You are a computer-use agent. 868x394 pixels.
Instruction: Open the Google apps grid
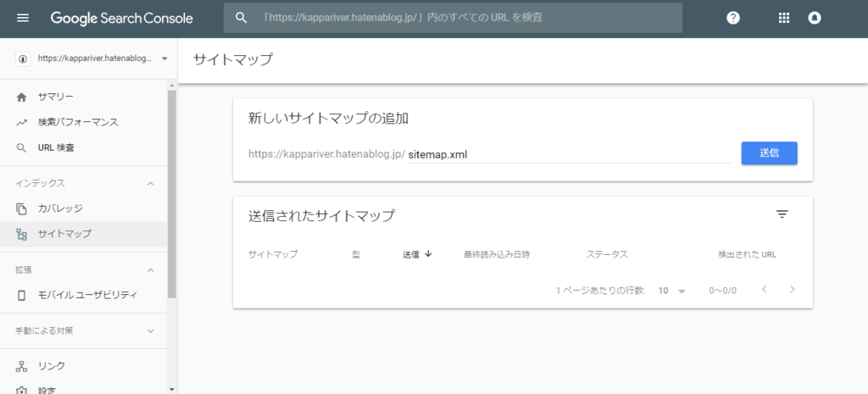point(784,18)
